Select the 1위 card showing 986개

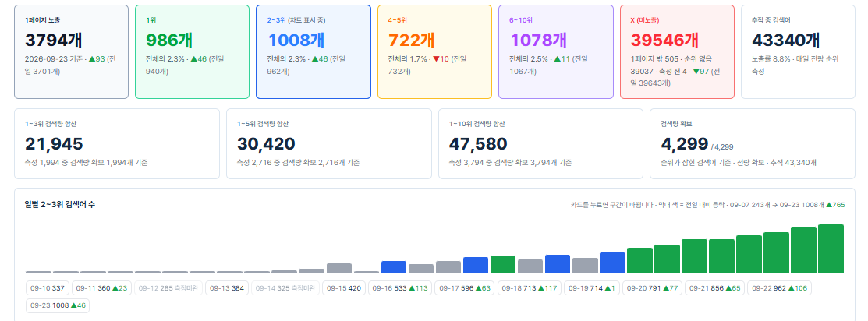192,52
